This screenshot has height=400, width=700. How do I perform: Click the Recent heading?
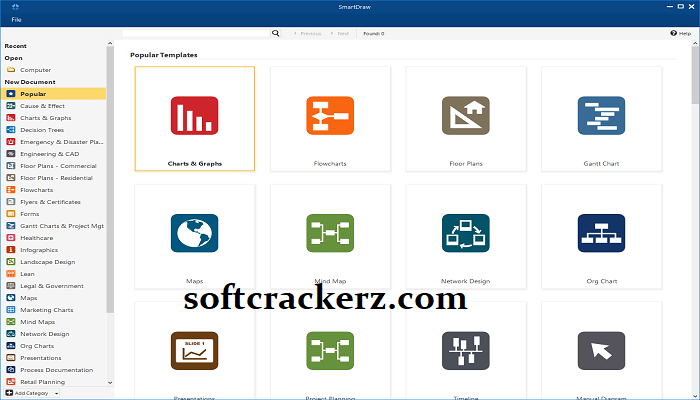[x=16, y=46]
